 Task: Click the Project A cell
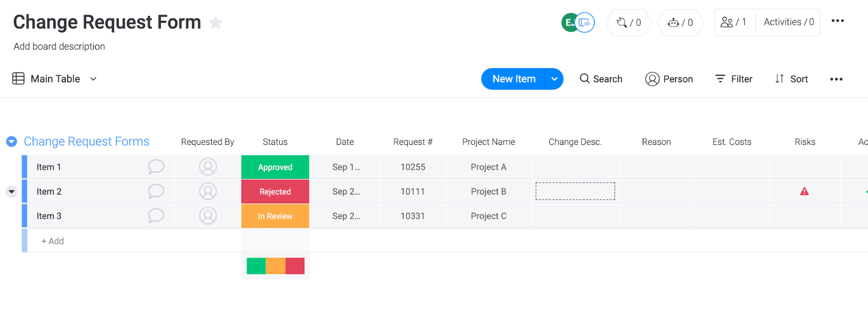click(488, 167)
